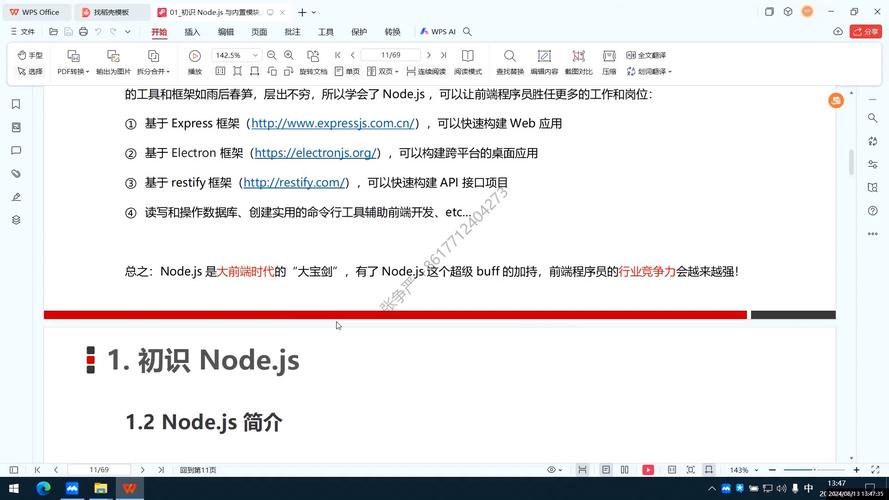Open the thumbnail panel in left sidebar

click(x=16, y=128)
